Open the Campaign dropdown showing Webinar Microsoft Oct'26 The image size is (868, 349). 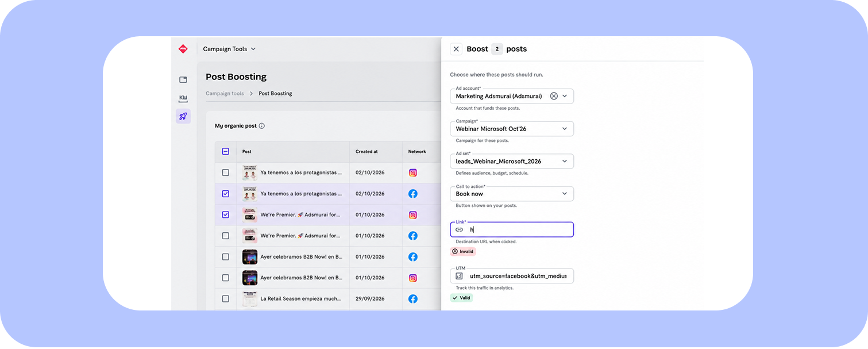pyautogui.click(x=512, y=129)
